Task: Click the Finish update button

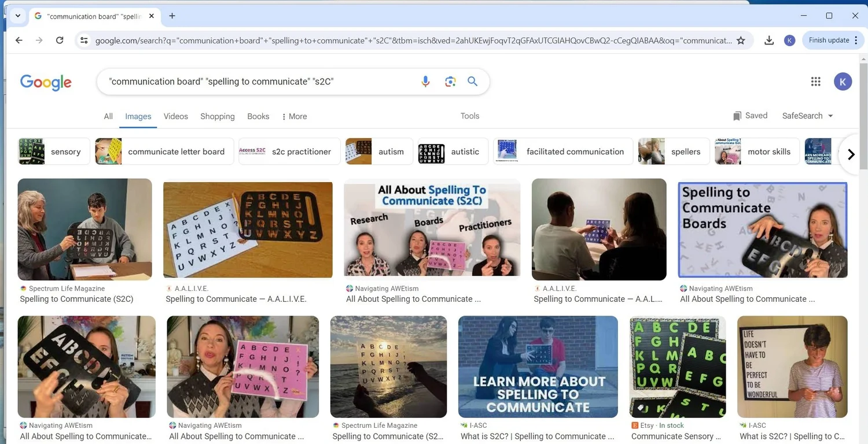Action: (x=829, y=40)
